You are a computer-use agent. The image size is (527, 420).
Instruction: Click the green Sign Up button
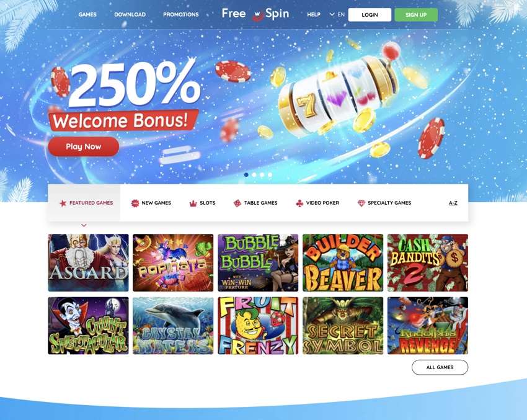point(416,15)
